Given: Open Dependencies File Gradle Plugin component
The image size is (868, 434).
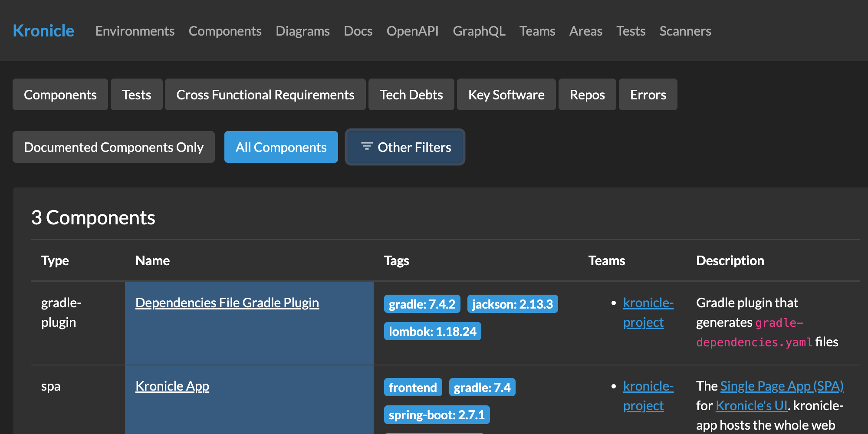Looking at the screenshot, I should (x=227, y=302).
